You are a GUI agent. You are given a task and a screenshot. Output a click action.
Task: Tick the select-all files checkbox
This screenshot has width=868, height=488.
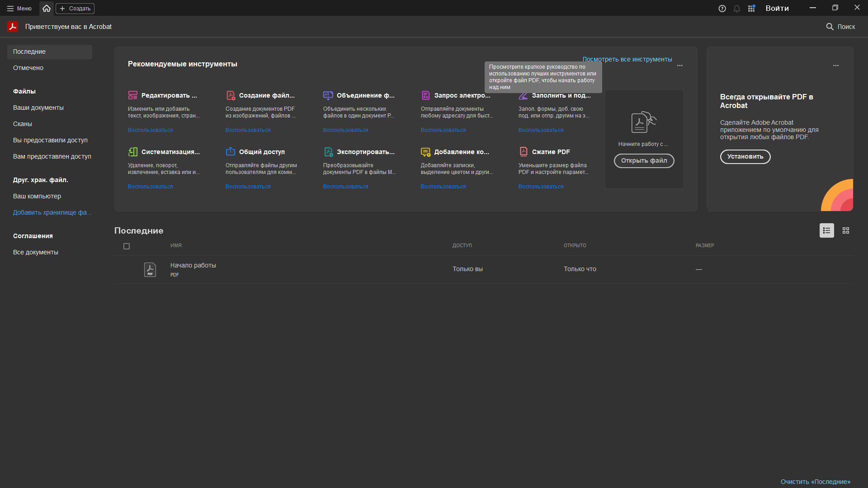[x=127, y=246]
